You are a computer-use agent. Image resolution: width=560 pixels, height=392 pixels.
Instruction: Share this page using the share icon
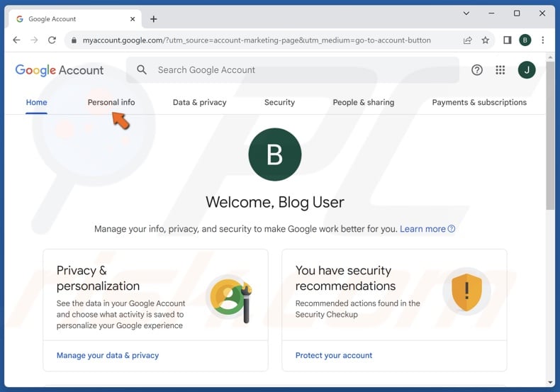[x=468, y=40]
